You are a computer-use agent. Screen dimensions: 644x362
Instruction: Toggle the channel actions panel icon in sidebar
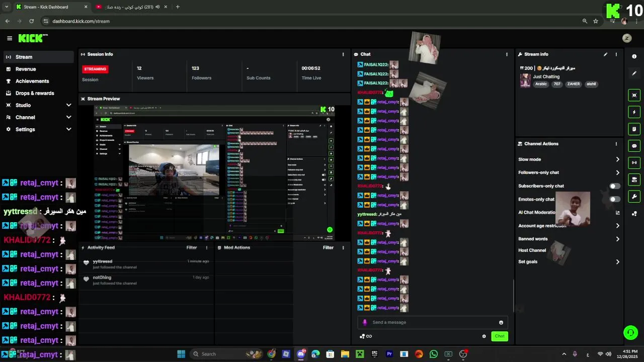634,179
